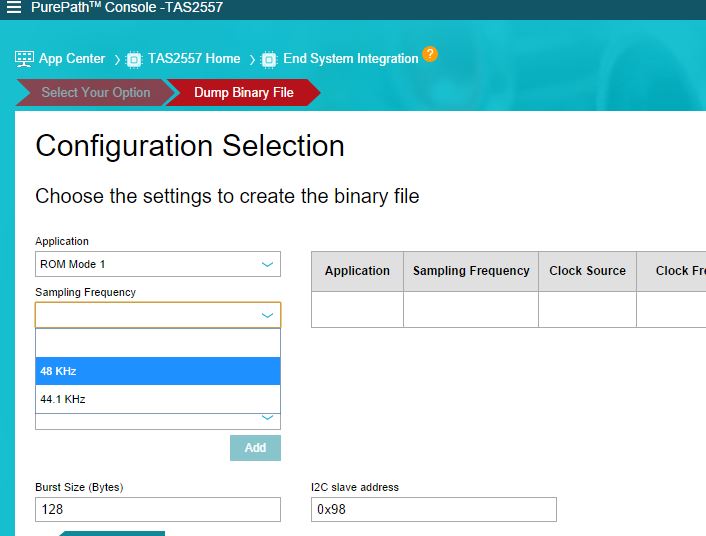This screenshot has height=536, width=706.
Task: Click the Clock Source column header
Action: [x=587, y=271]
